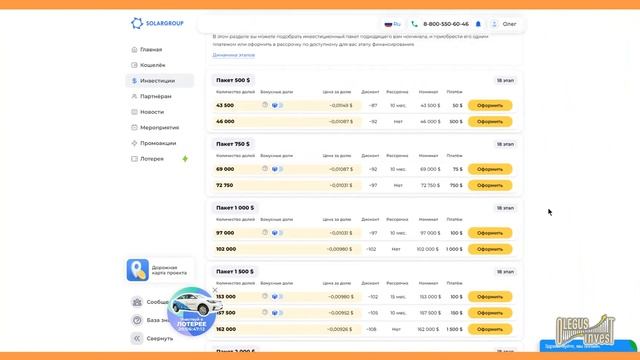The image size is (640, 360).
Task: Click the 18 этап badge in Пакет 500 $
Action: click(505, 80)
